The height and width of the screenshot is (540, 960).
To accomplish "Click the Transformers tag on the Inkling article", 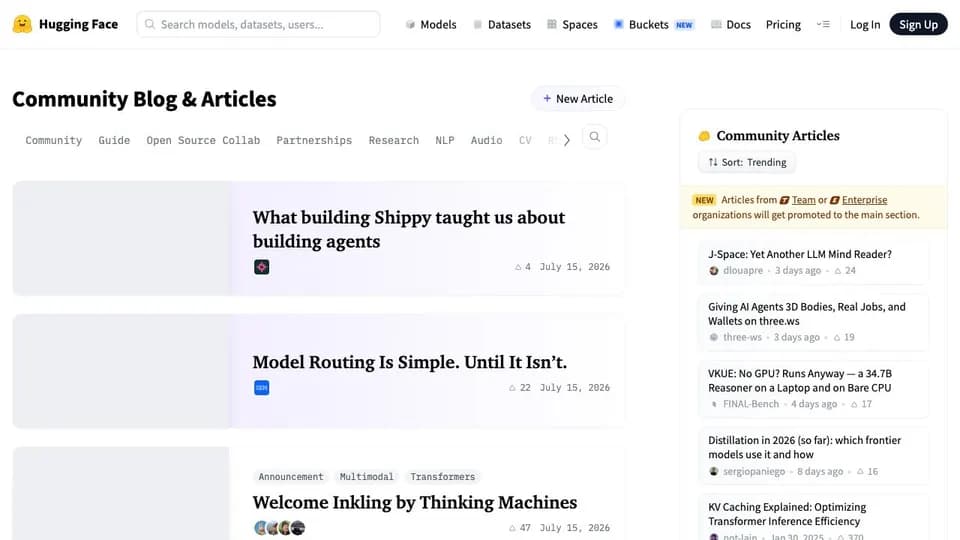I will point(443,476).
